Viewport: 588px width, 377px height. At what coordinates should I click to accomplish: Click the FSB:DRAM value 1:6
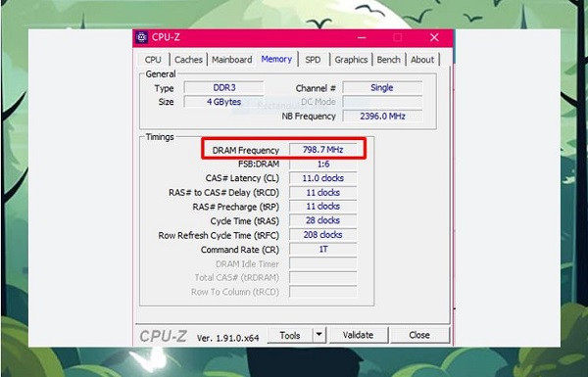pos(322,164)
